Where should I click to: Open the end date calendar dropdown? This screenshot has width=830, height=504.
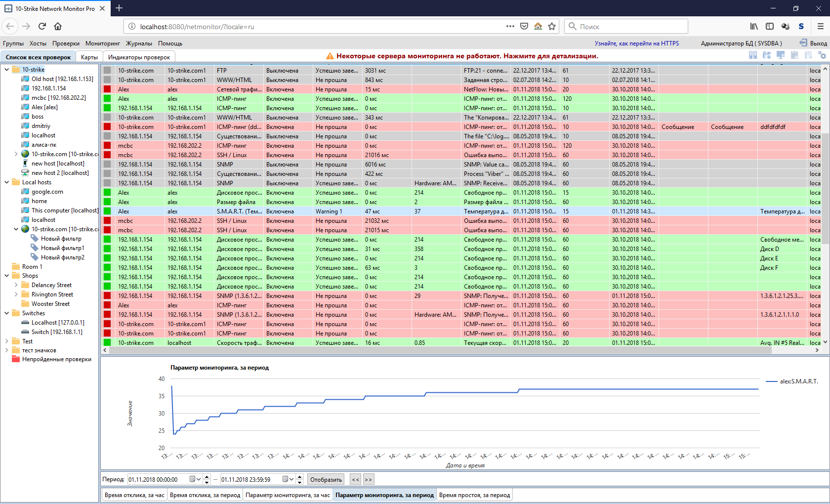pyautogui.click(x=289, y=479)
